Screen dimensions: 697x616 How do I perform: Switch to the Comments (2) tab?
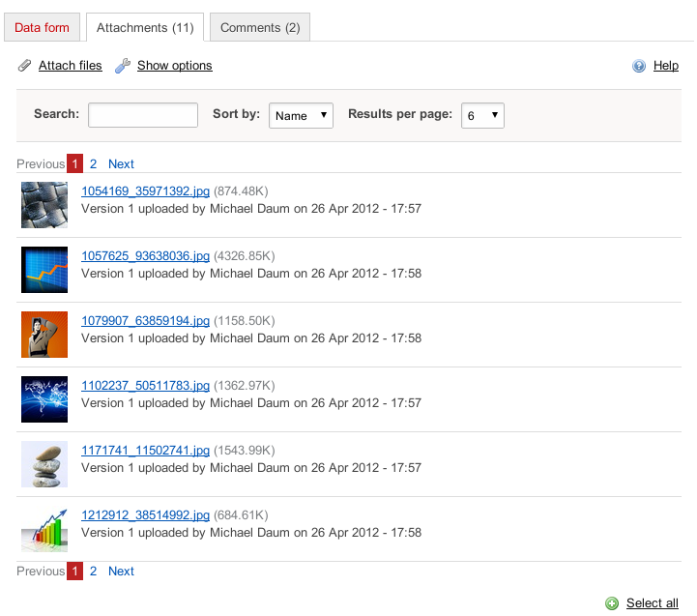point(260,27)
